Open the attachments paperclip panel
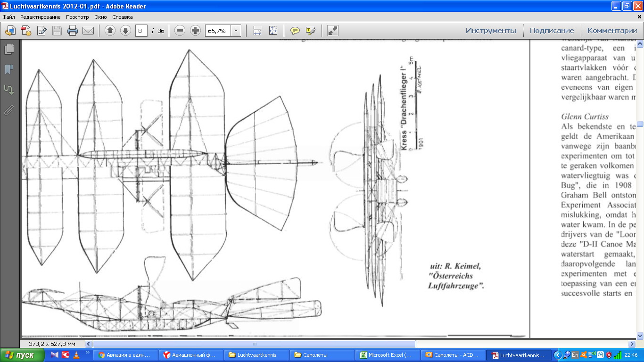Screen dimensions: 644x362 9,110
